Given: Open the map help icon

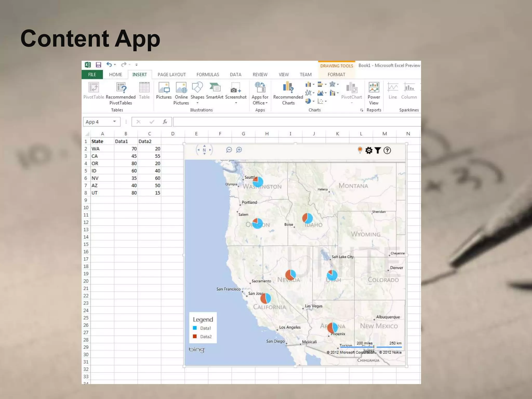Looking at the screenshot, I should [x=387, y=150].
